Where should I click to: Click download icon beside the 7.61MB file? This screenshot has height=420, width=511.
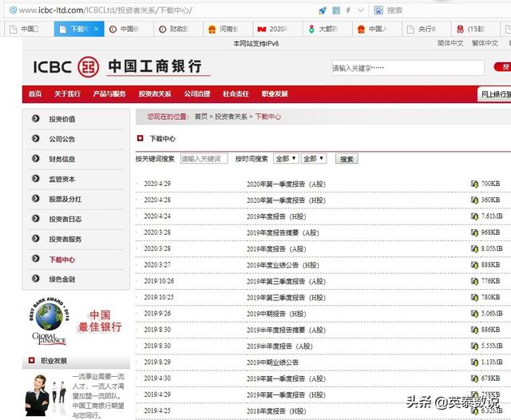tap(475, 216)
